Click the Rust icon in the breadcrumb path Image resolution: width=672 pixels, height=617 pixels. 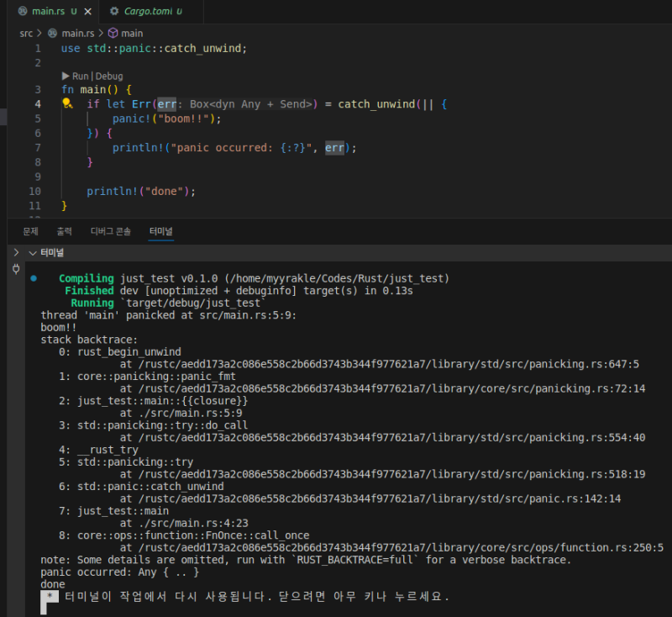(53, 33)
